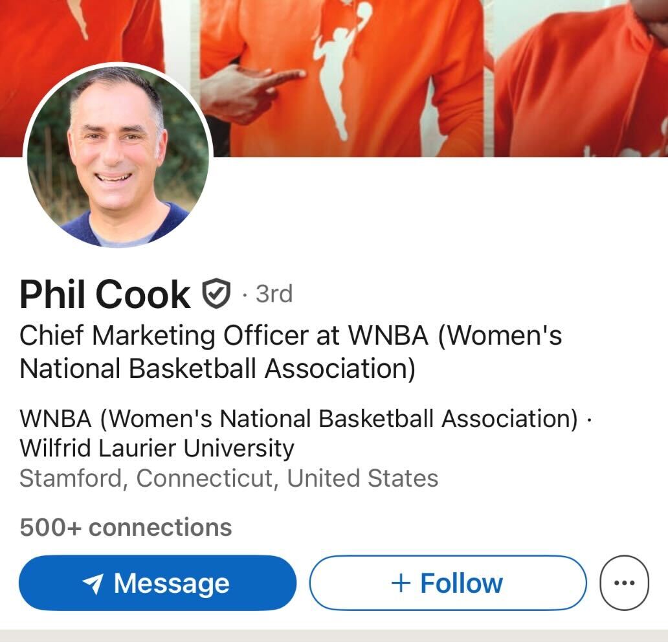The image size is (668, 644).
Task: Click the verified shield badge beside Phil Cook
Action: coord(216,293)
